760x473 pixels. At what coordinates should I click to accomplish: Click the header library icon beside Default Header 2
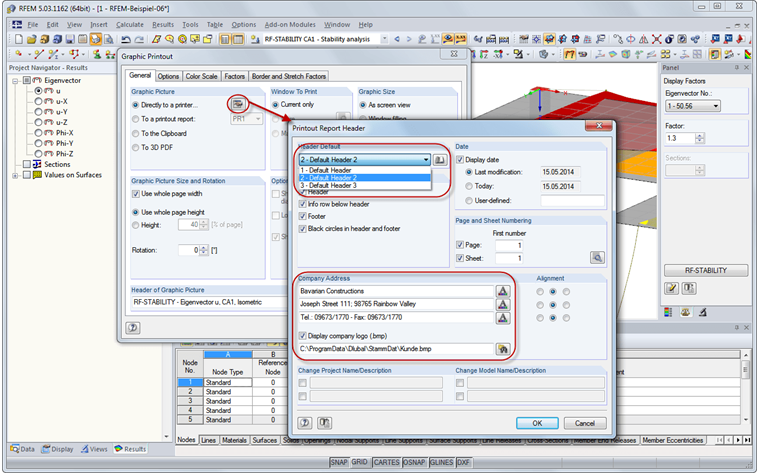(440, 159)
